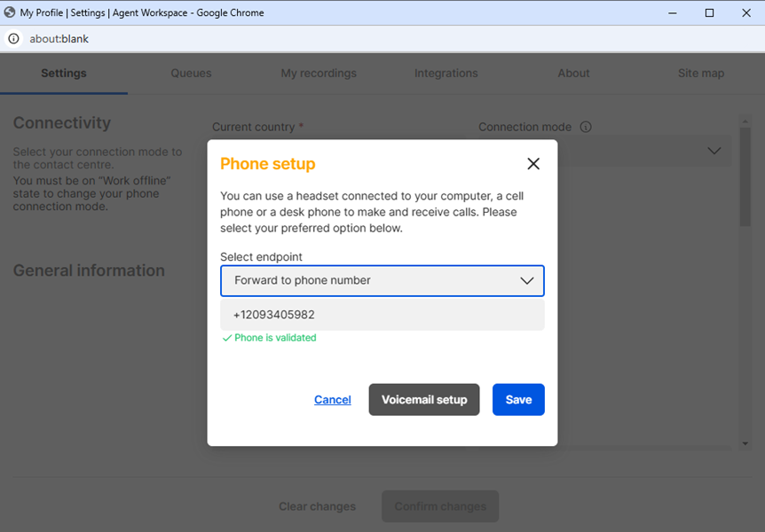Click the Chrome globe icon in title bar
This screenshot has width=765, height=532.
coord(9,12)
